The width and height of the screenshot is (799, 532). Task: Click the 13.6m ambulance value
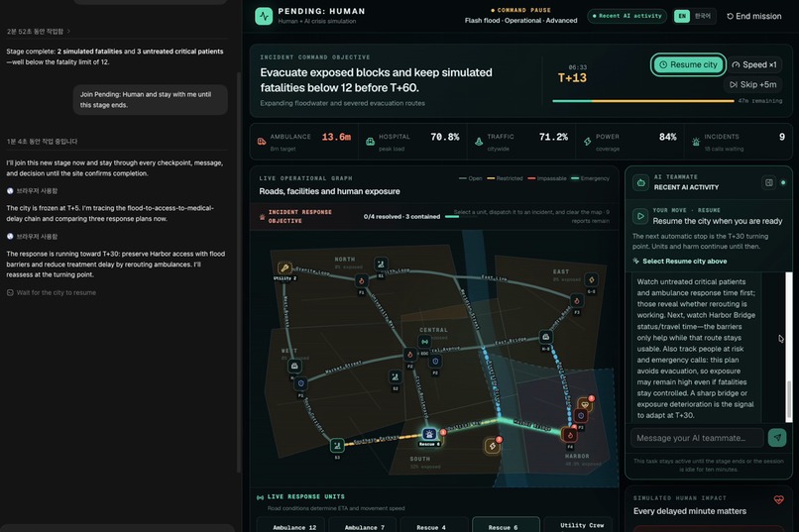(x=336, y=137)
